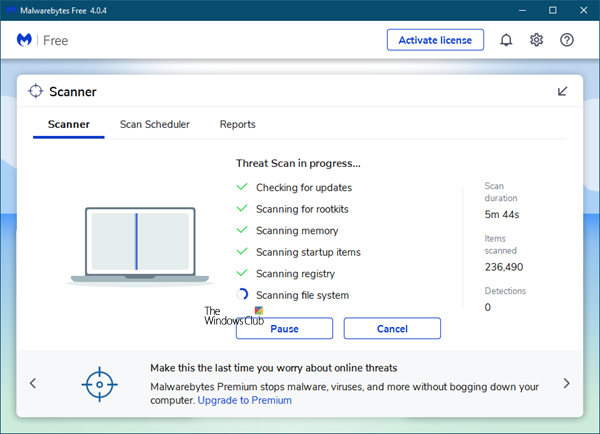Click the 'Scanning for rootkits' step text
600x434 pixels.
click(x=302, y=209)
